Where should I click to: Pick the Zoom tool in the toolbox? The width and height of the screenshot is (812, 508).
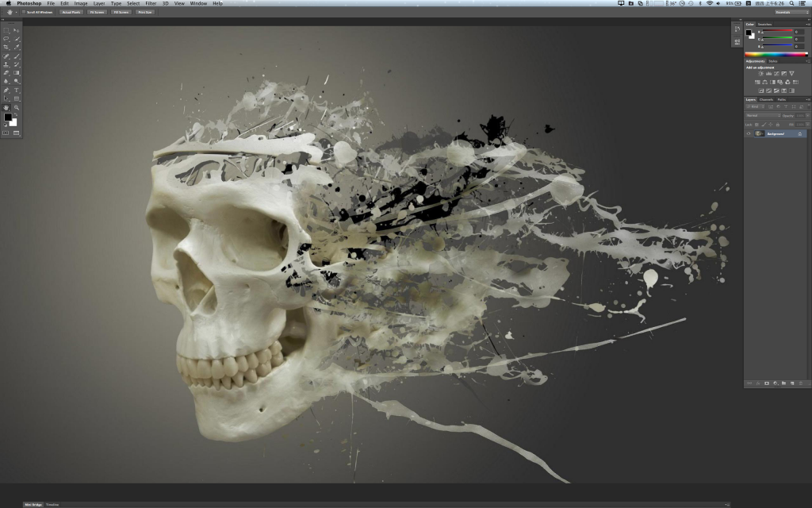coord(17,107)
